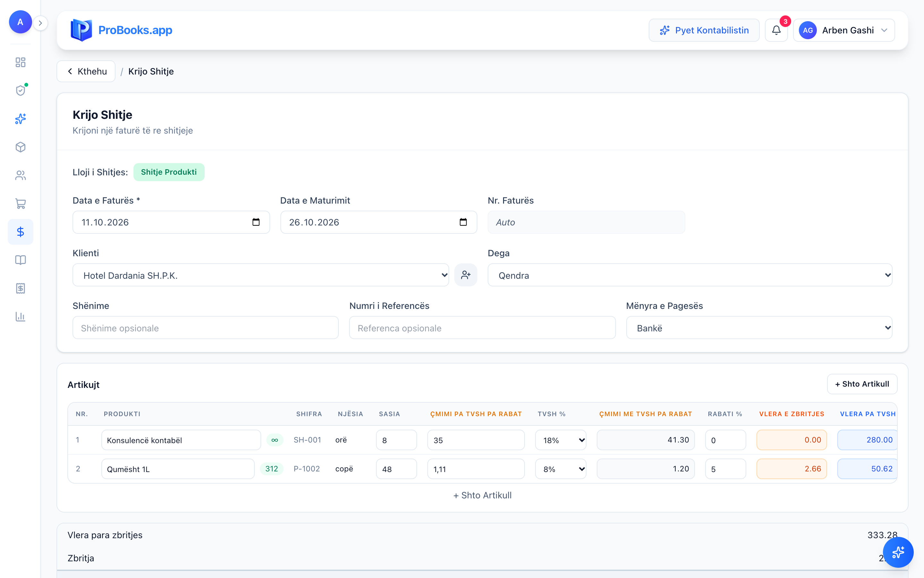This screenshot has width=924, height=578.
Task: Open the ledger book sidebar icon
Action: (20, 260)
